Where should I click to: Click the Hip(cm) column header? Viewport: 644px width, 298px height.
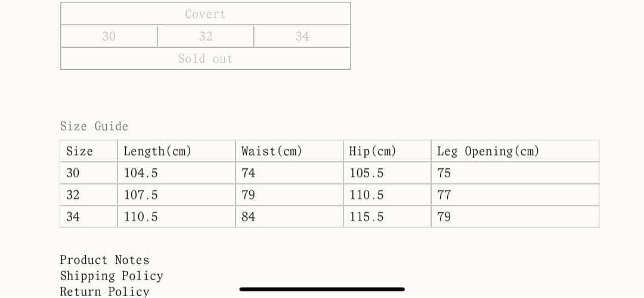pyautogui.click(x=373, y=151)
